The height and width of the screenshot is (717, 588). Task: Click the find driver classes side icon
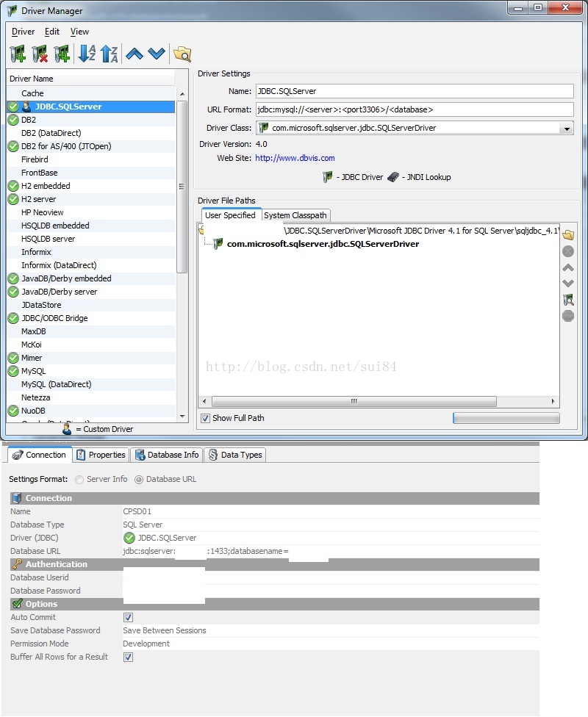pos(568,300)
